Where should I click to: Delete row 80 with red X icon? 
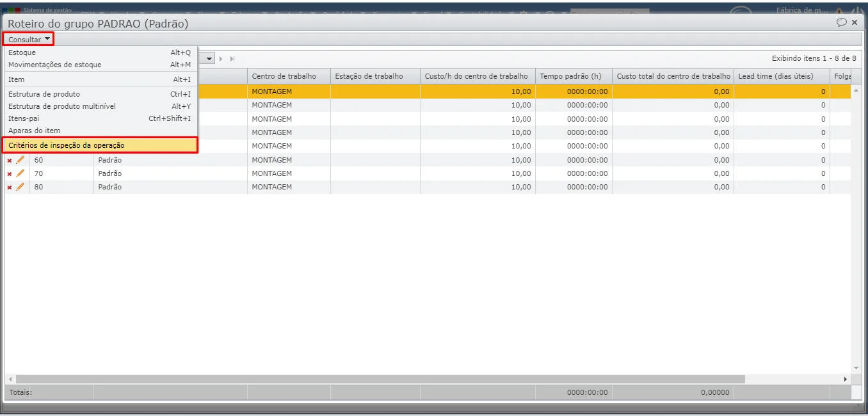[10, 187]
